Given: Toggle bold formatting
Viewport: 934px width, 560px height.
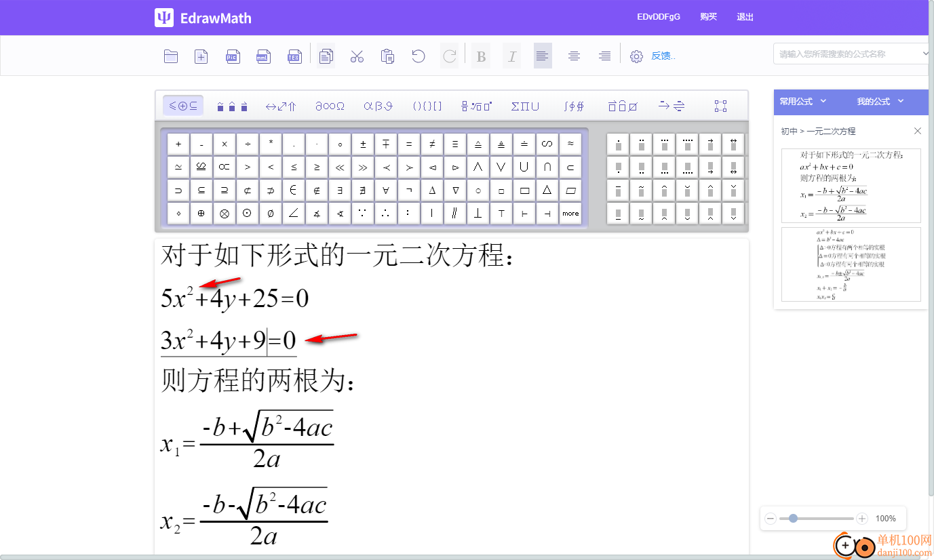Looking at the screenshot, I should pos(482,56).
